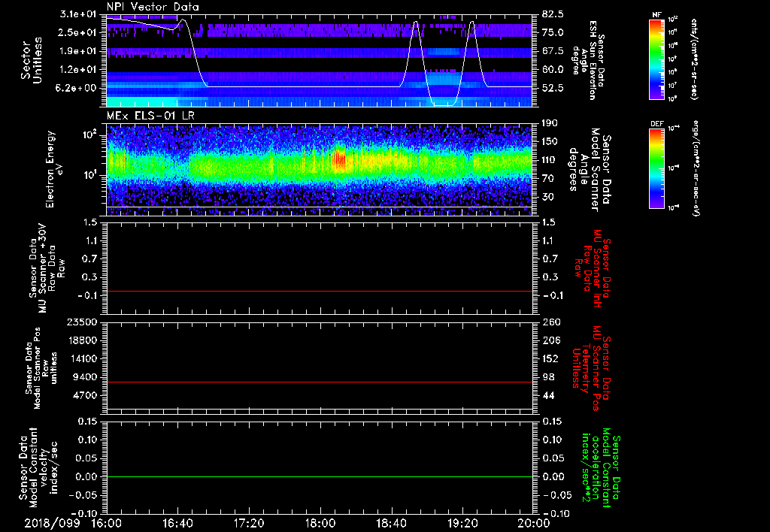Click the '18:00' time axis label
The width and height of the screenshot is (770, 532).
click(320, 523)
